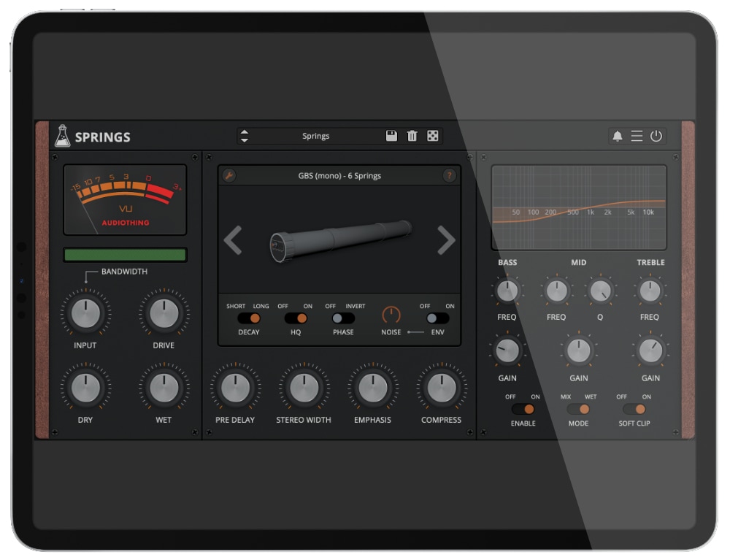Step through presets with the up/down arrows
The height and width of the screenshot is (560, 730).
pos(245,136)
